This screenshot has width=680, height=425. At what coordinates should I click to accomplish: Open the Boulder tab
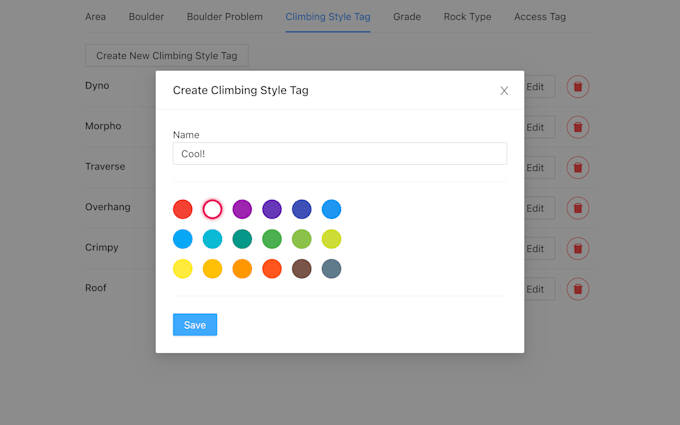(146, 16)
